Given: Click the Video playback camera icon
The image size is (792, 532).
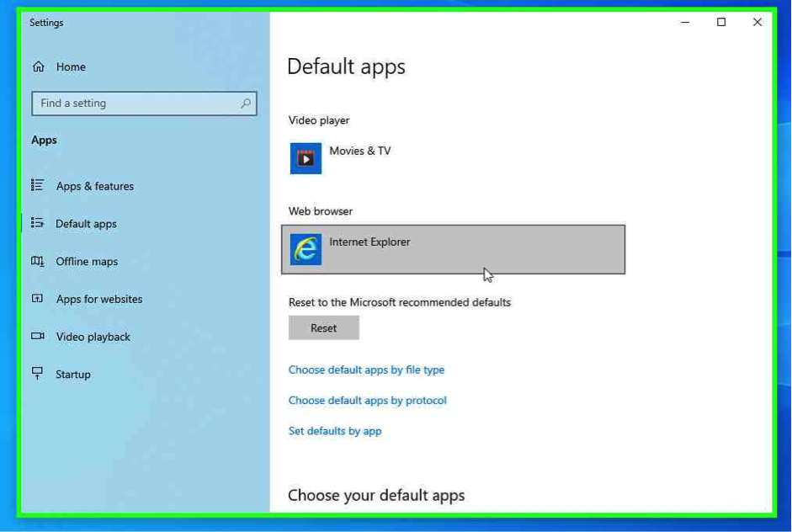Looking at the screenshot, I should click(x=38, y=336).
